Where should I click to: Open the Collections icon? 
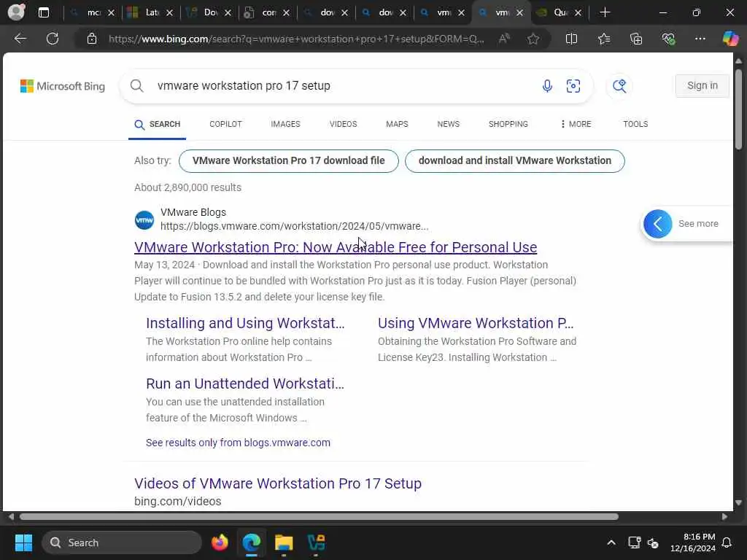[636, 39]
